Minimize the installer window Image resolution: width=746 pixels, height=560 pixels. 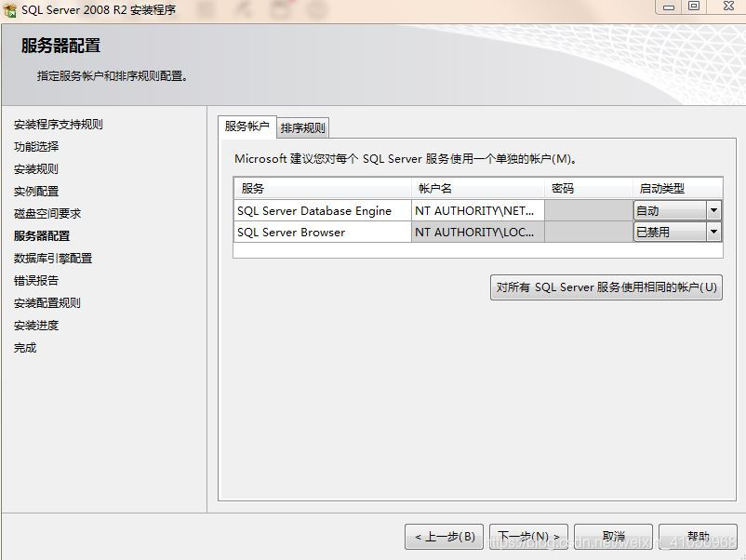click(x=669, y=7)
